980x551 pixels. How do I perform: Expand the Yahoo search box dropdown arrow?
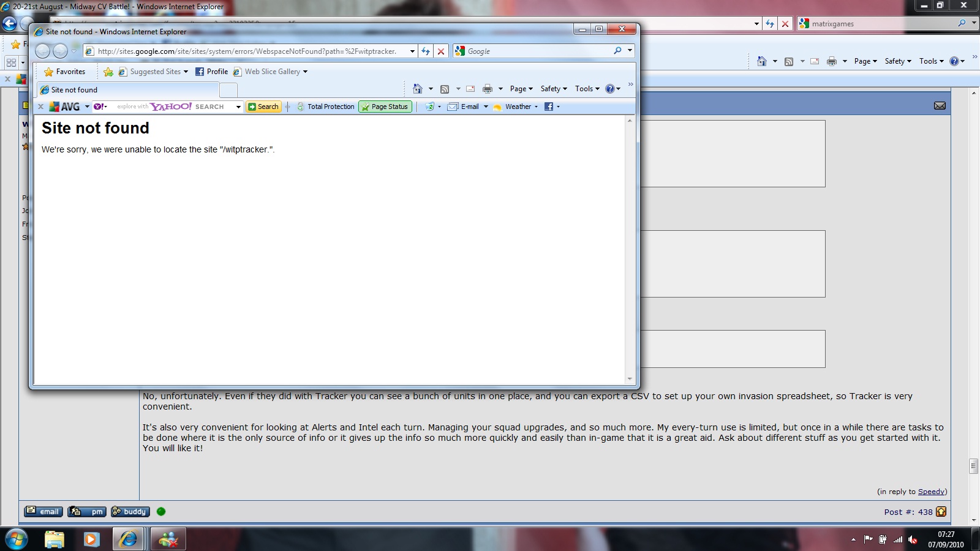coord(238,107)
